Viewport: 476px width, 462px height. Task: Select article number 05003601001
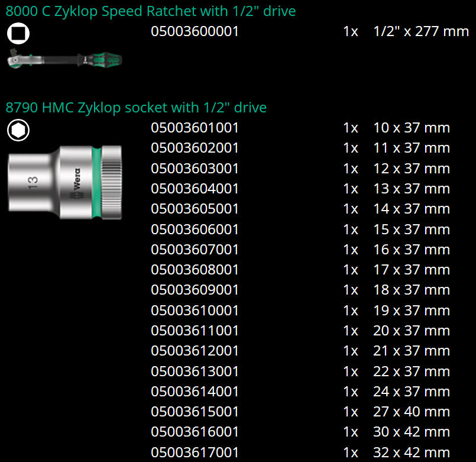point(195,128)
